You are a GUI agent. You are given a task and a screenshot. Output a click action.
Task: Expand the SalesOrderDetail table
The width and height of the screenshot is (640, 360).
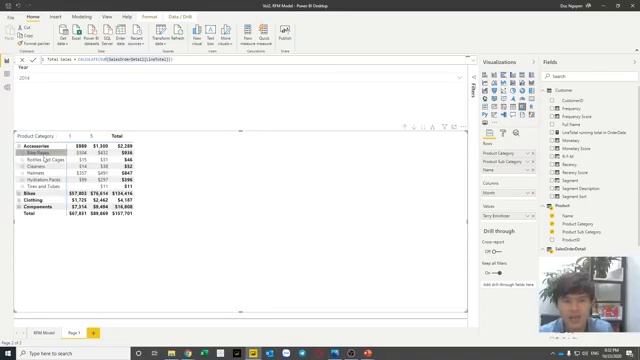click(x=543, y=249)
